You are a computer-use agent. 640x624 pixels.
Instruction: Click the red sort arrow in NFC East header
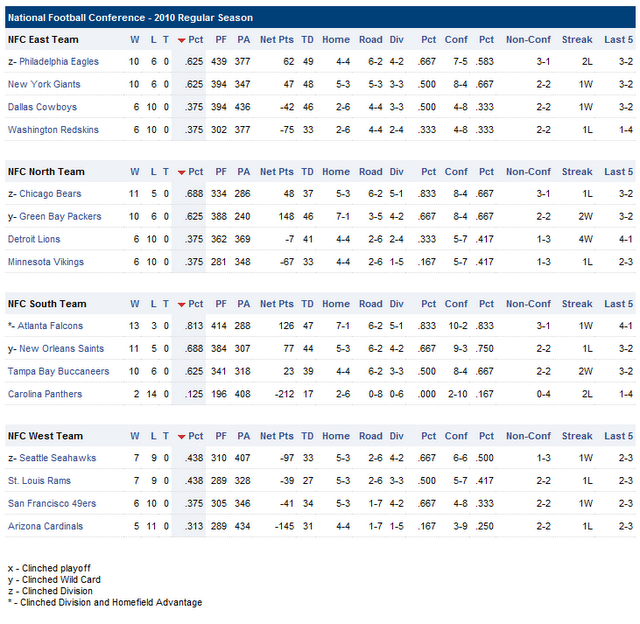[181, 40]
